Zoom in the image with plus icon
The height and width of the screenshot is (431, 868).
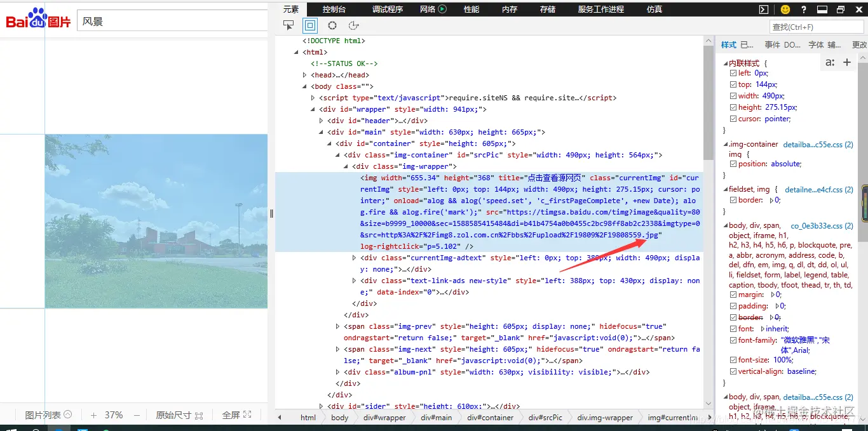[93, 415]
